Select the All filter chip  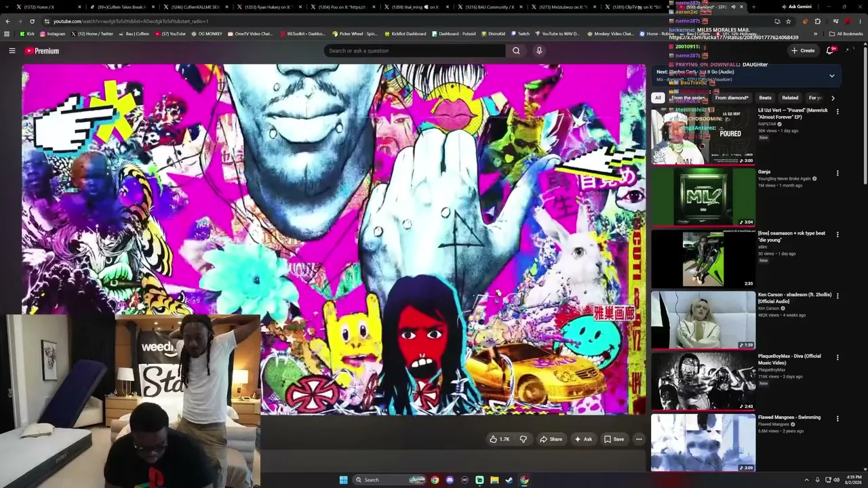[658, 98]
